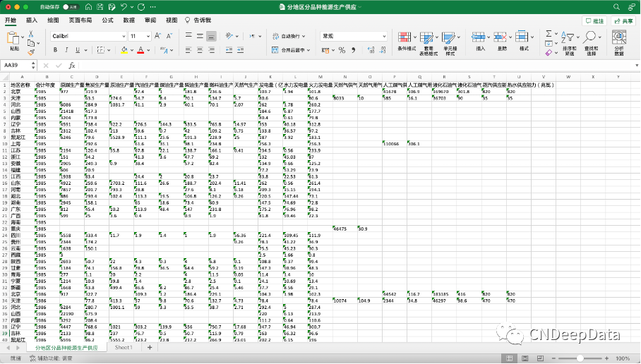Switch to the 数据 ribbon tab
Image resolution: width=641 pixels, height=364 pixels.
[128, 20]
